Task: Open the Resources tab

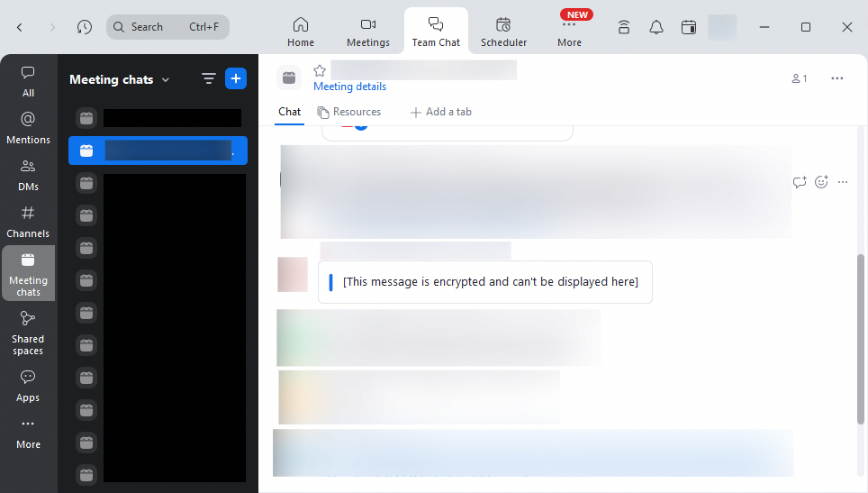Action: 349,112
